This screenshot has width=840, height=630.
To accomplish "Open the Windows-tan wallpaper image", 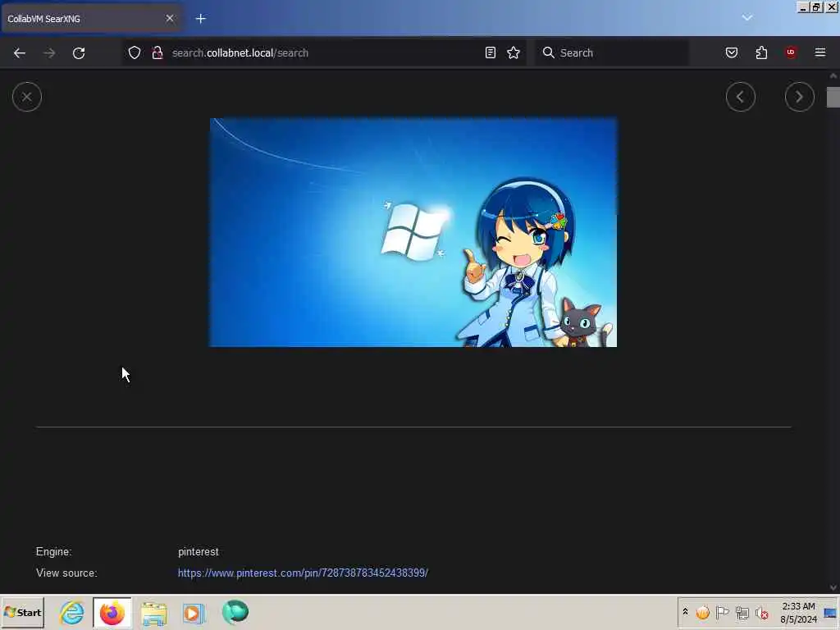I will [413, 232].
